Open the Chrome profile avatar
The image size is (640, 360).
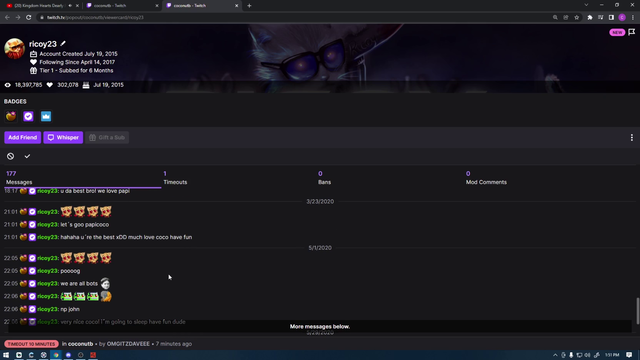(x=622, y=18)
